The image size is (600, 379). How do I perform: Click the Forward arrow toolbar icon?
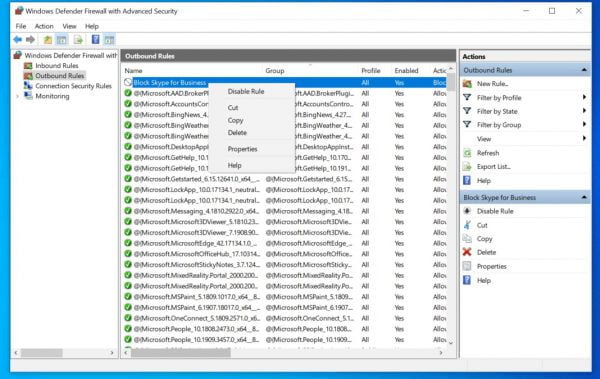pyautogui.click(x=31, y=39)
